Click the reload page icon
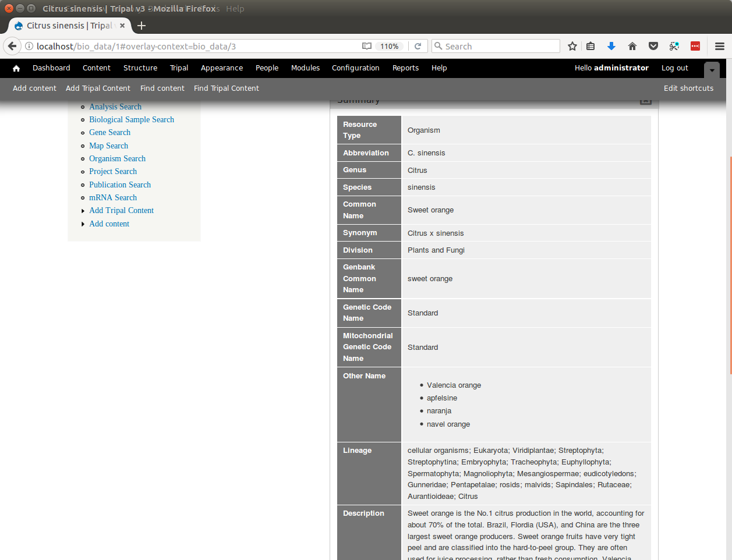This screenshot has height=560, width=732. [418, 47]
